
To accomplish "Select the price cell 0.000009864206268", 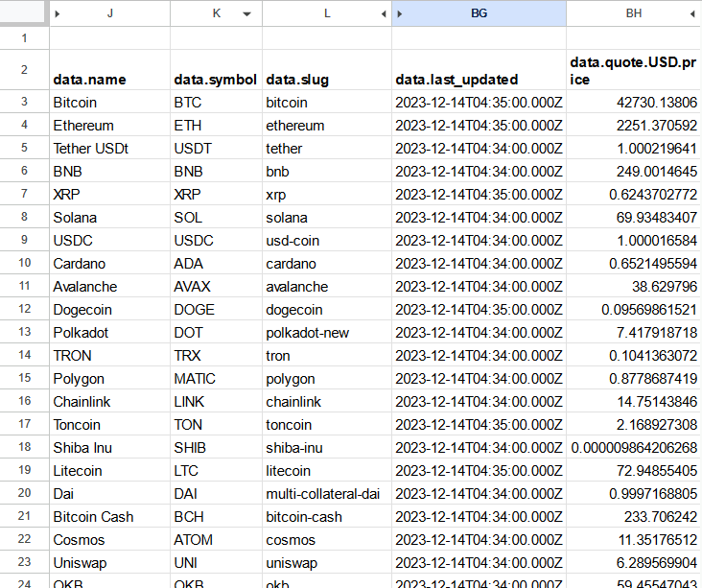I will point(634,448).
